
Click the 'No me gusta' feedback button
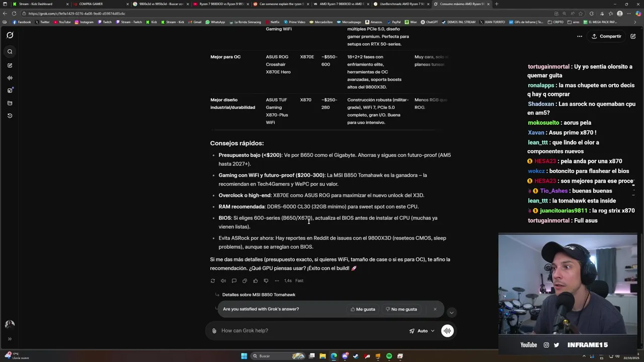pyautogui.click(x=401, y=309)
